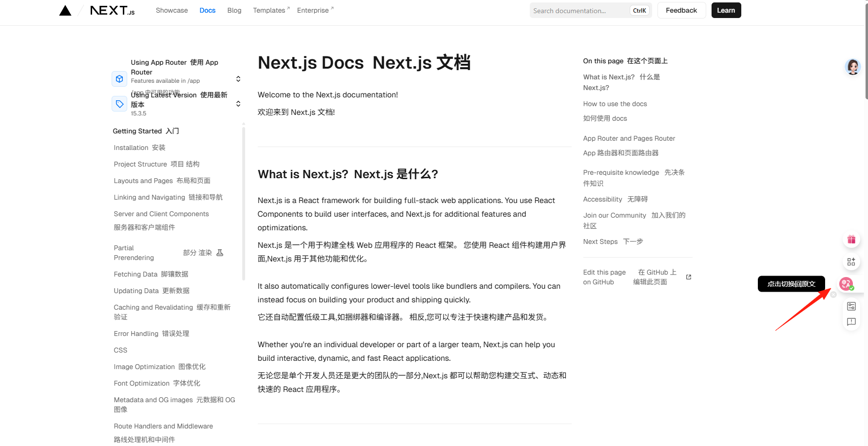The height and width of the screenshot is (446, 868).
Task: Jump to What is Next.js? in page outline
Action: (622, 82)
